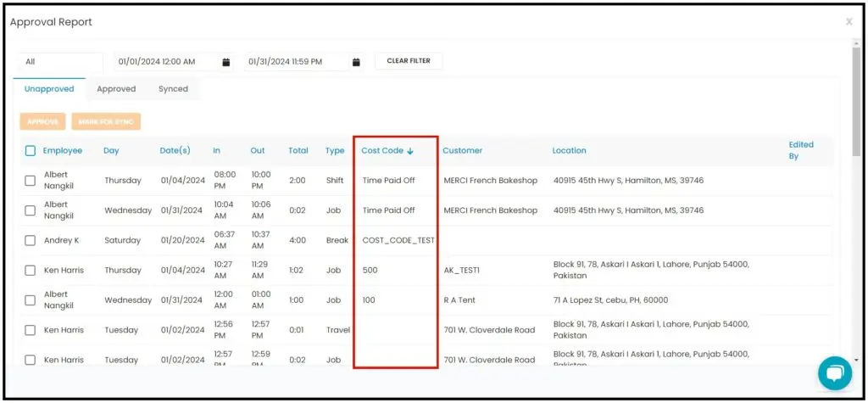Check the Albert Nangkil R A Tent row
Image resolution: width=868 pixels, height=403 pixels.
click(x=31, y=300)
